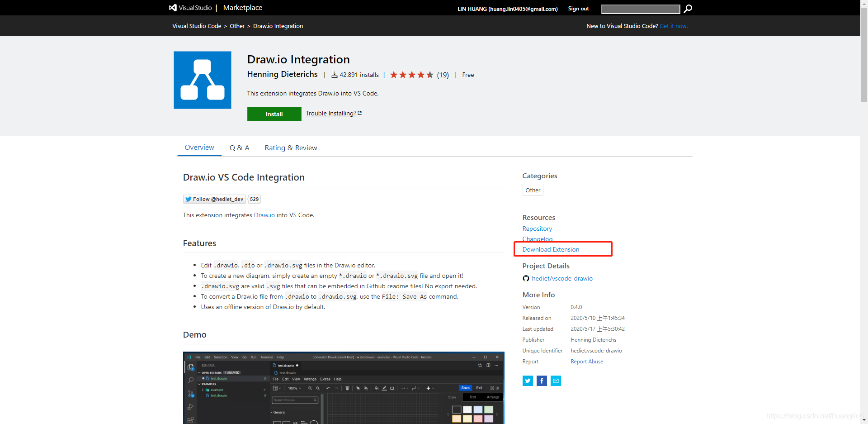Click source control icon in demo sidebar
Screen dimensions: 868x424
[x=191, y=394]
